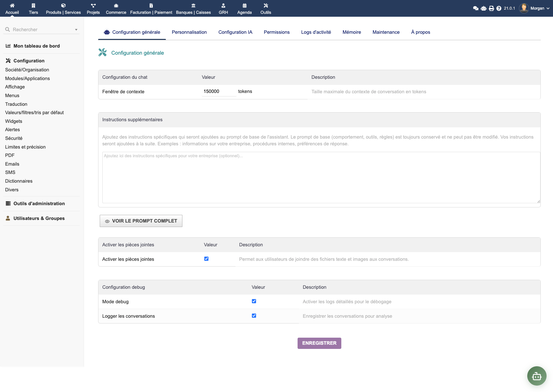Expand Outils d'administration sidebar section
553x392 pixels.
click(39, 204)
